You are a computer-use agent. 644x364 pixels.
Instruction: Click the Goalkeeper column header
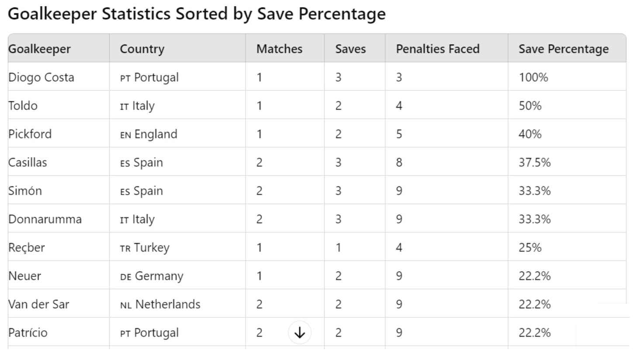39,49
